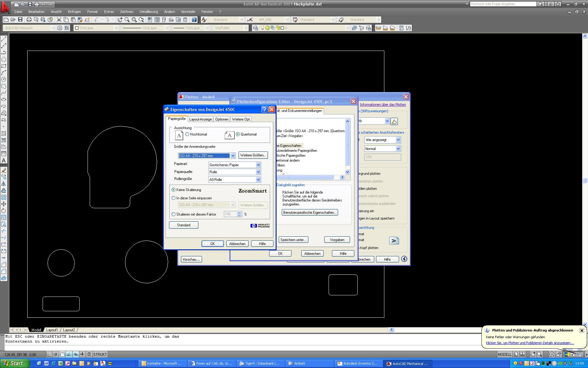This screenshot has width=588, height=368.
Task: Click the Zoom Window toolbar icon
Action: tap(134, 20)
